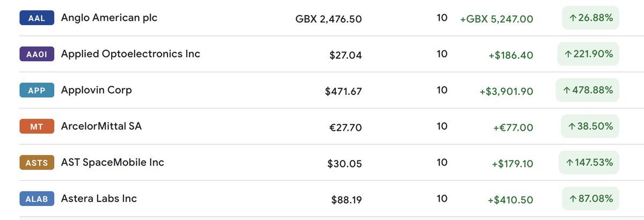Open AST SpaceMobile Inc stock
The height and width of the screenshot is (220, 644).
coord(112,162)
